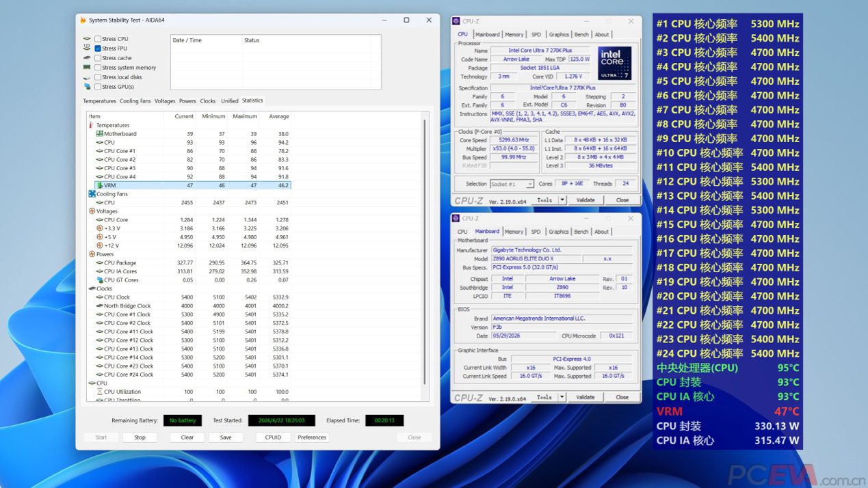
Task: Click the Powers group icon
Action: coord(92,254)
